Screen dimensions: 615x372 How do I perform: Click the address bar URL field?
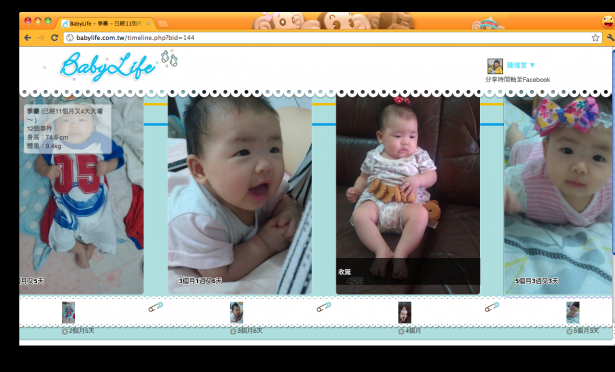pos(329,38)
